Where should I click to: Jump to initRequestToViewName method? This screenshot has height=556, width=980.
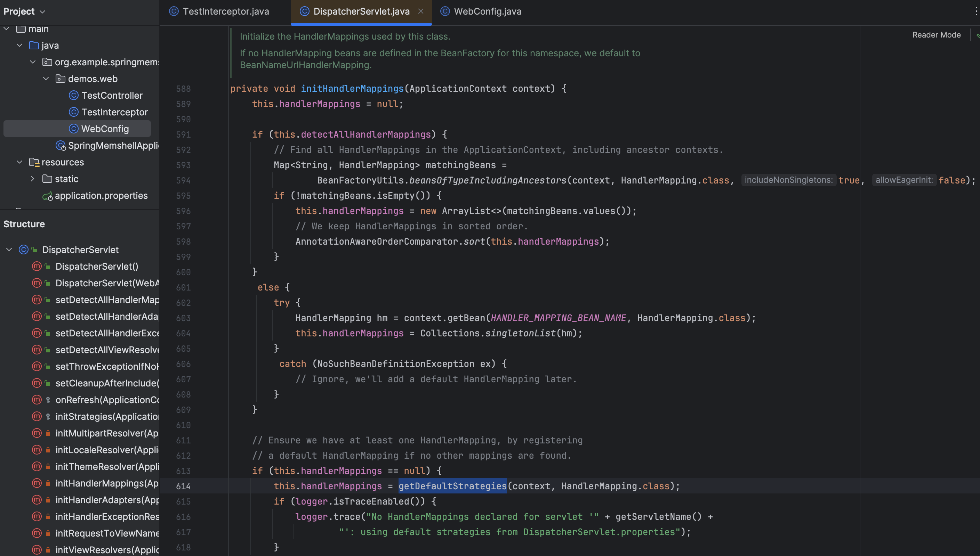click(107, 533)
